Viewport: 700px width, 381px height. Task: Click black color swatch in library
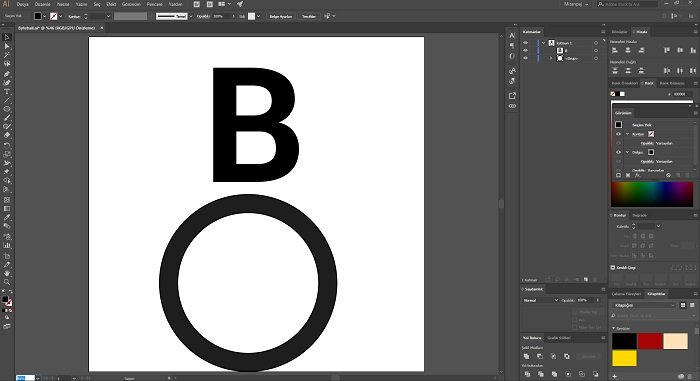pyautogui.click(x=624, y=341)
